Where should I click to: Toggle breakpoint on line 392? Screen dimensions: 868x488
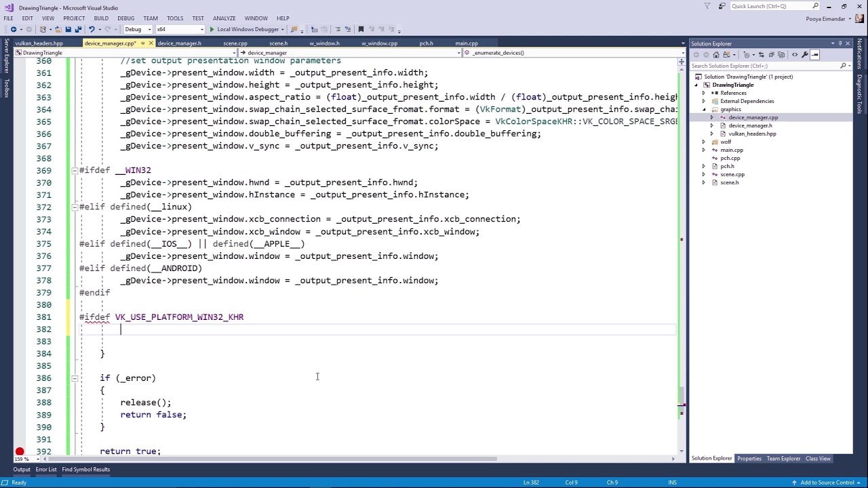point(20,451)
